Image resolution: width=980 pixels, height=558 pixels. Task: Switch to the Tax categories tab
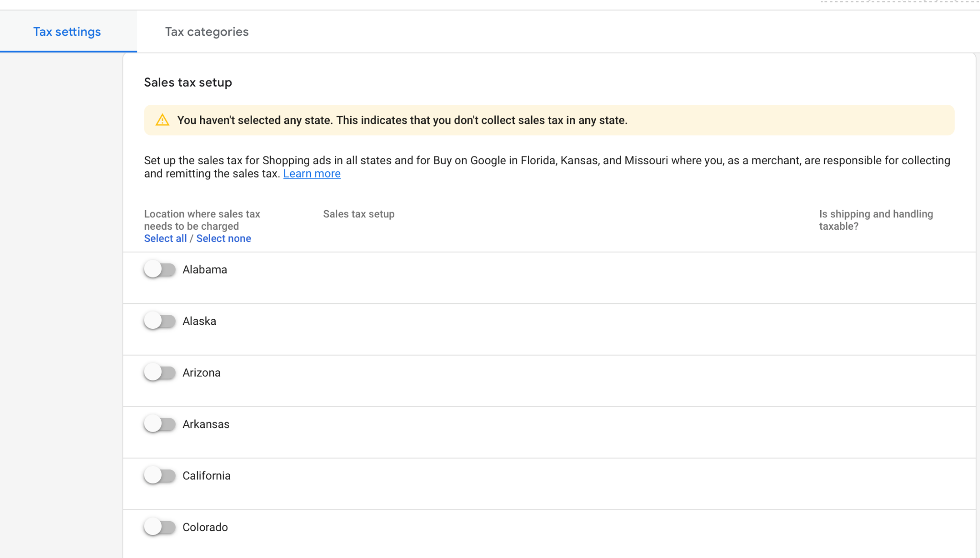click(206, 32)
